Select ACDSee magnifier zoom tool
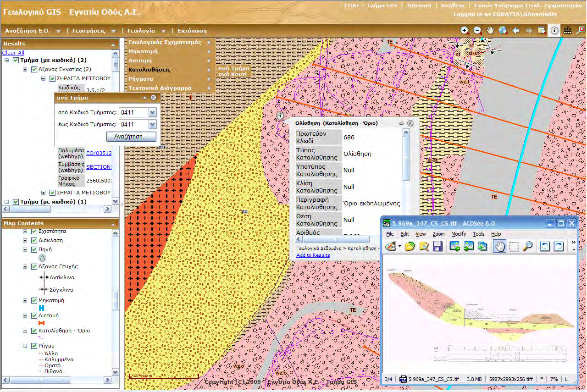Image resolution: width=587 pixels, height=392 pixels. [x=528, y=246]
